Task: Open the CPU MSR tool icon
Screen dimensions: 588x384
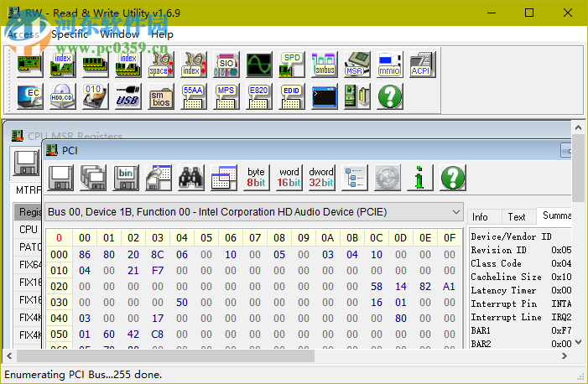Action: pos(356,64)
